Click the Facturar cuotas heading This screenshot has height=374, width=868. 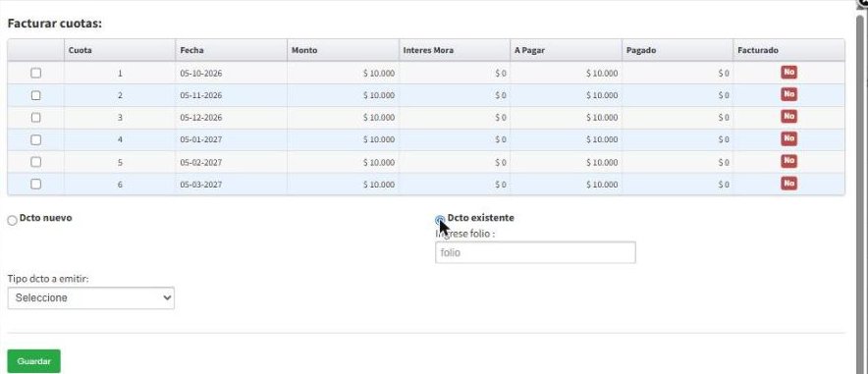(55, 24)
